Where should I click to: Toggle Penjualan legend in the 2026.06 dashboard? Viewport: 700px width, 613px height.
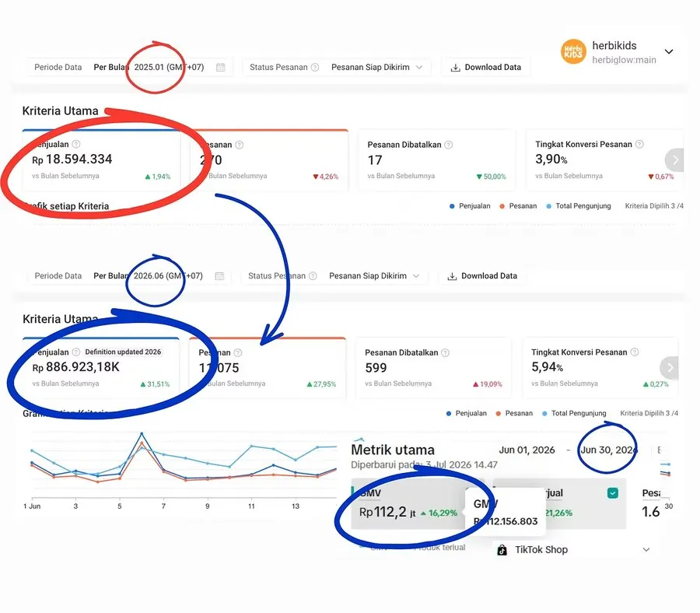click(467, 413)
